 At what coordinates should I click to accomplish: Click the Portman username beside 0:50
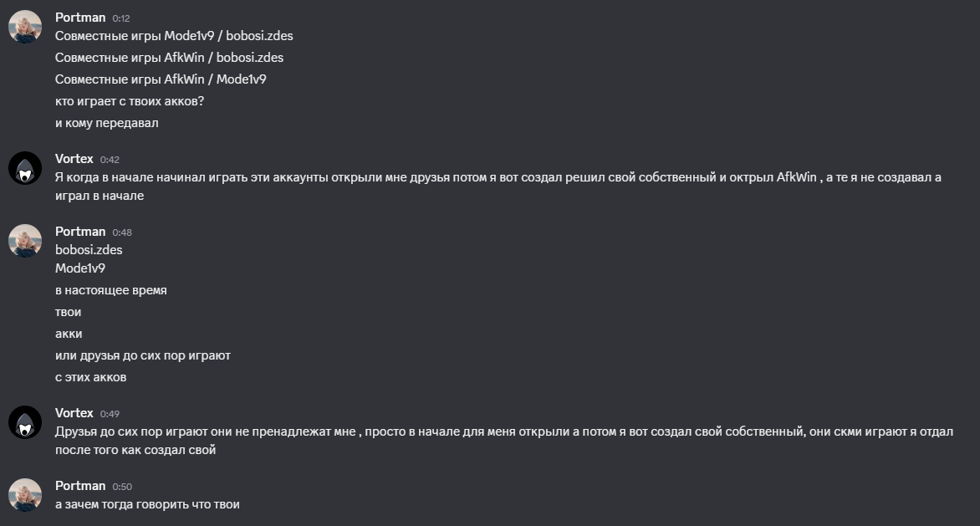pyautogui.click(x=80, y=486)
